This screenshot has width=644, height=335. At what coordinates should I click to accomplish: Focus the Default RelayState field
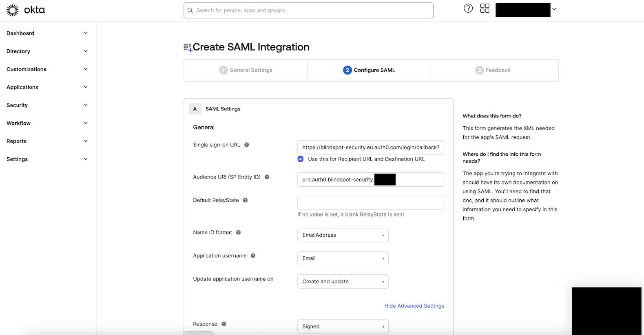coord(371,203)
